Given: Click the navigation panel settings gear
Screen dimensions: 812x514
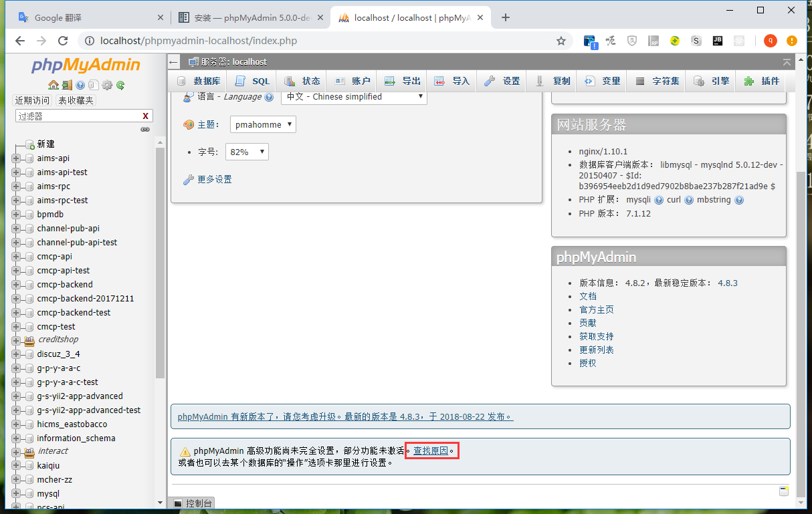Looking at the screenshot, I should pos(107,85).
